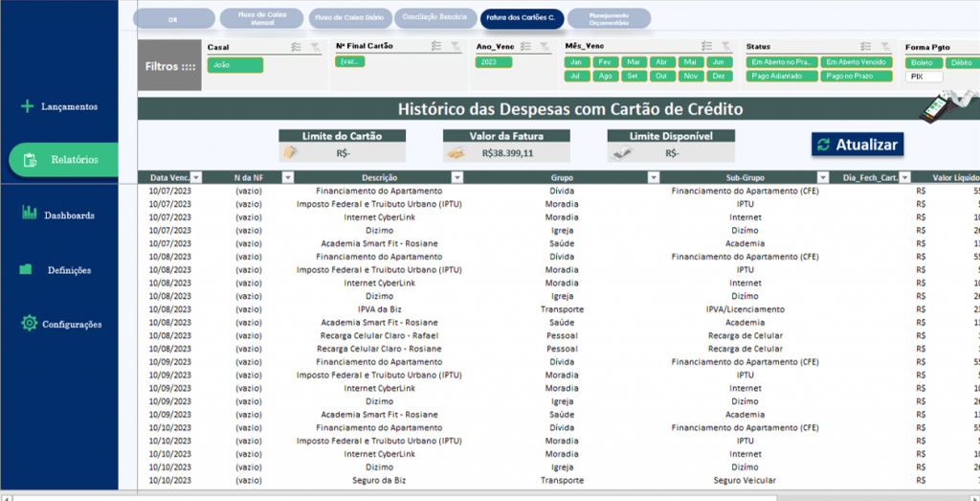
Task: Clear filter icon on Nº Final Cartão slicer
Action: coord(455,46)
